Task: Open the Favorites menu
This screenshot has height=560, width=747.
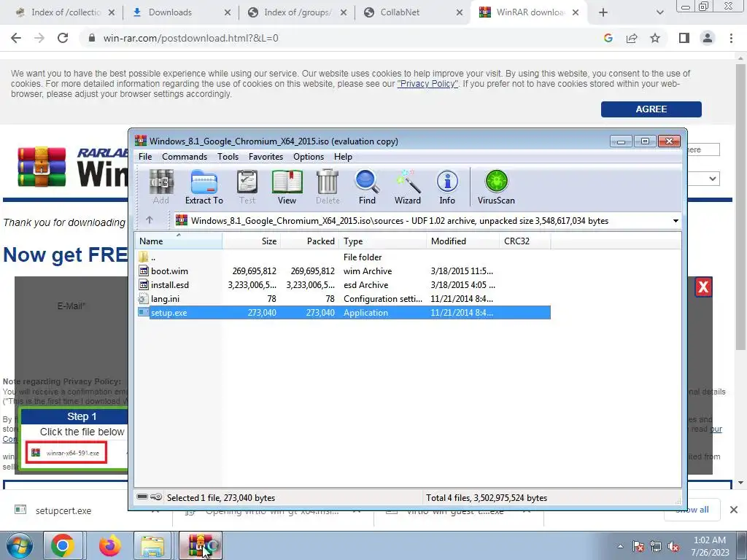Action: (x=266, y=157)
